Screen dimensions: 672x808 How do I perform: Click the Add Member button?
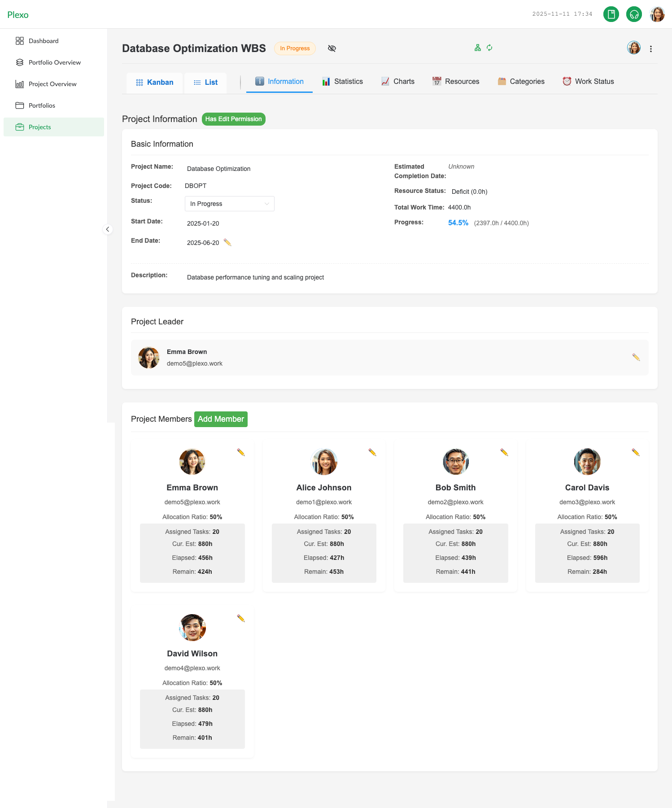tap(221, 419)
